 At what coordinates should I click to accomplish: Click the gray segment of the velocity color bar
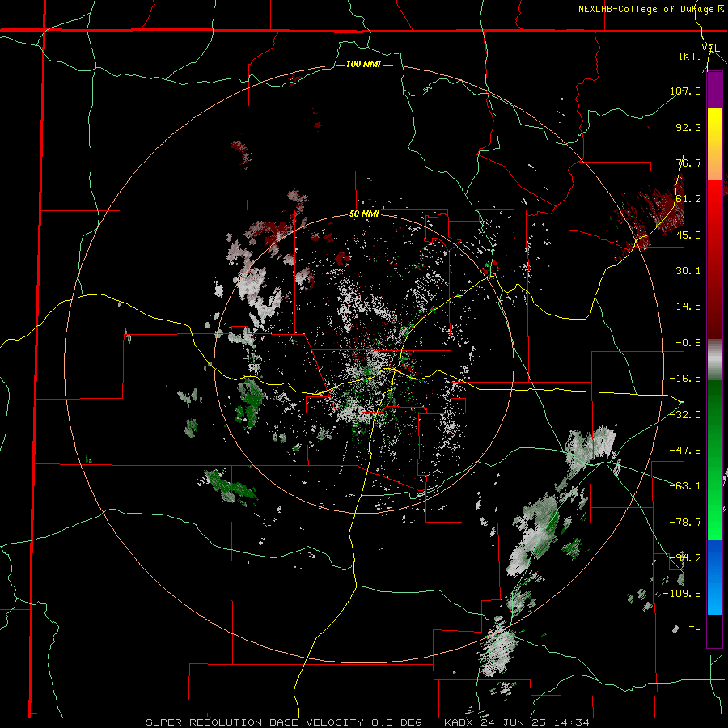714,360
